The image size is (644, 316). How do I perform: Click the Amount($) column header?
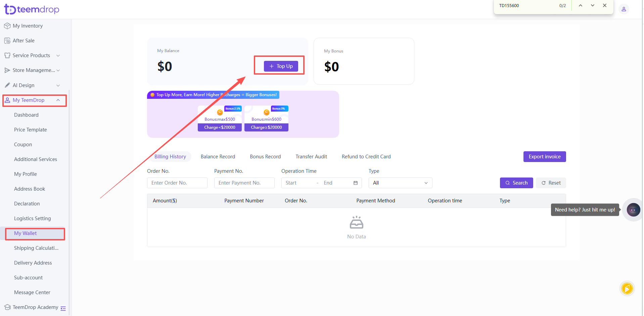coord(165,201)
